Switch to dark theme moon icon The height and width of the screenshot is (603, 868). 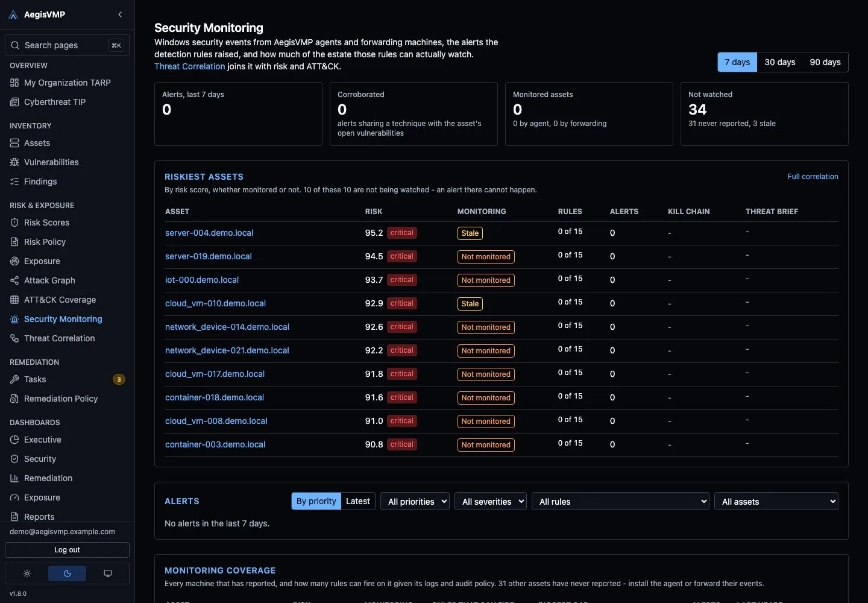pos(68,573)
